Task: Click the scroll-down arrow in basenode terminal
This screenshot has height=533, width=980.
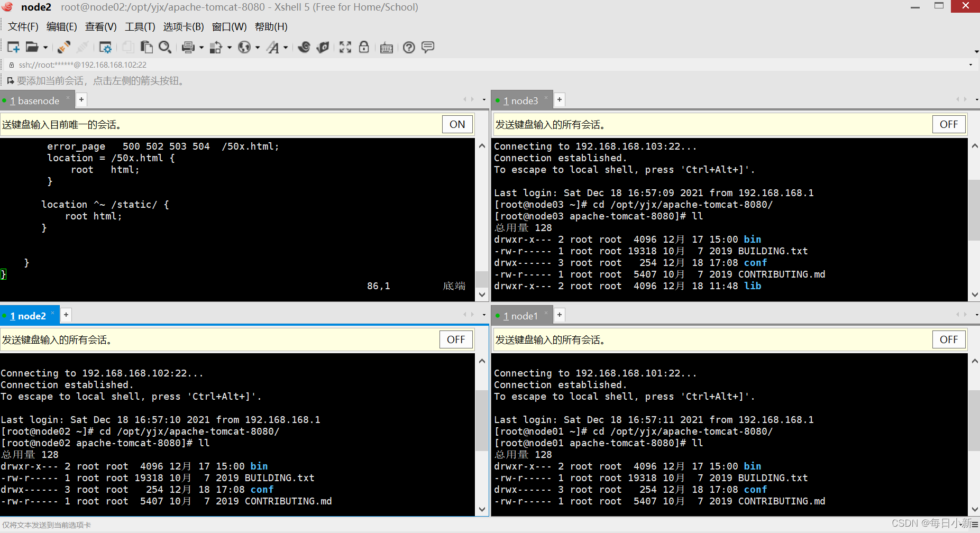Action: [482, 295]
